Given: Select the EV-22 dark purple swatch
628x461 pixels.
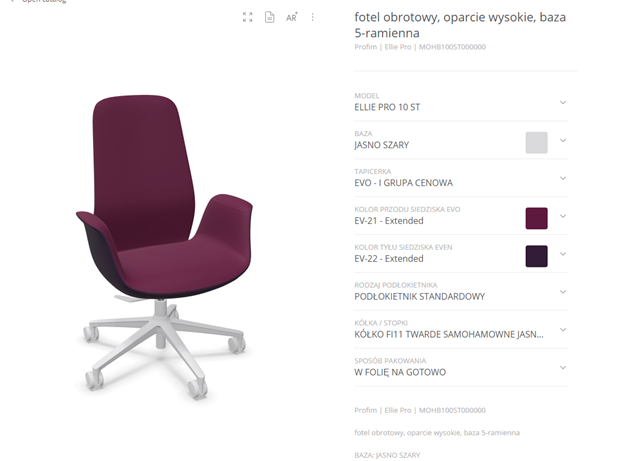Looking at the screenshot, I should point(536,256).
